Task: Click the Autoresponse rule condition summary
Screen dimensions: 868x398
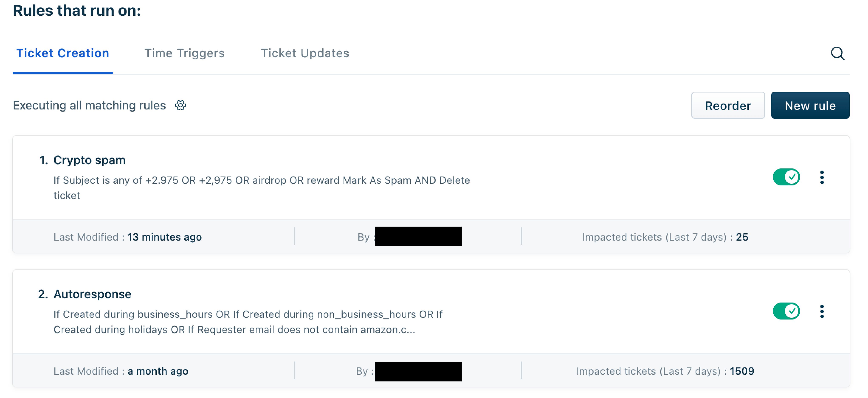Action: coord(248,322)
